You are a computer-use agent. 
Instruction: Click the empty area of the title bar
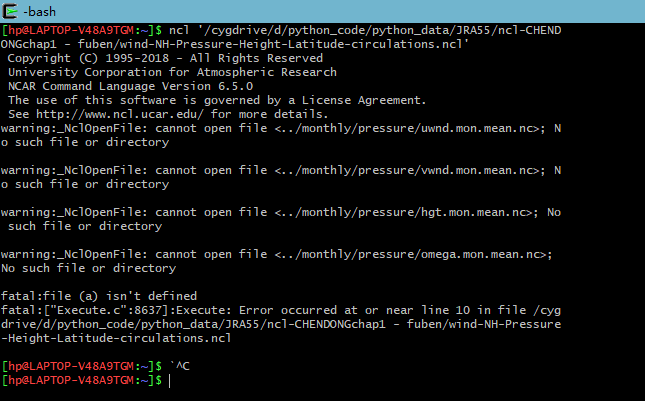350,10
